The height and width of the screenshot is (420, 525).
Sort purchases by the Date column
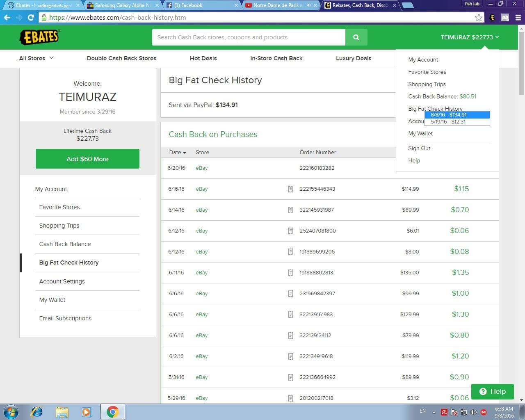pyautogui.click(x=178, y=152)
